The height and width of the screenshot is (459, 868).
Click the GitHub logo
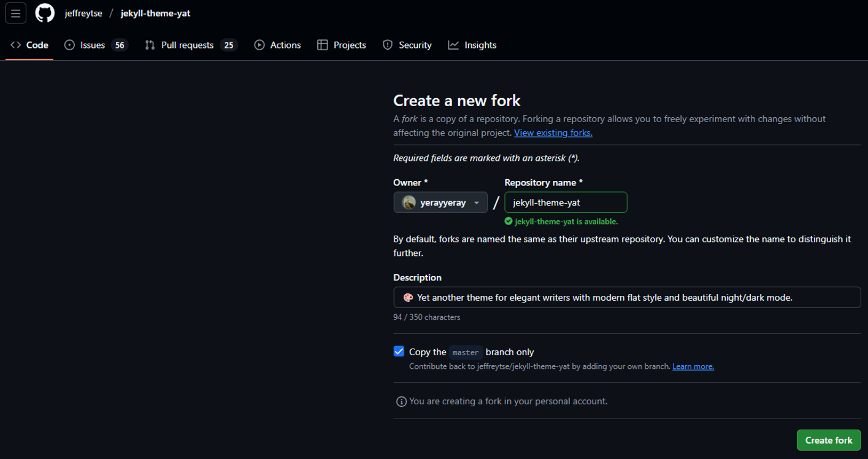point(44,13)
